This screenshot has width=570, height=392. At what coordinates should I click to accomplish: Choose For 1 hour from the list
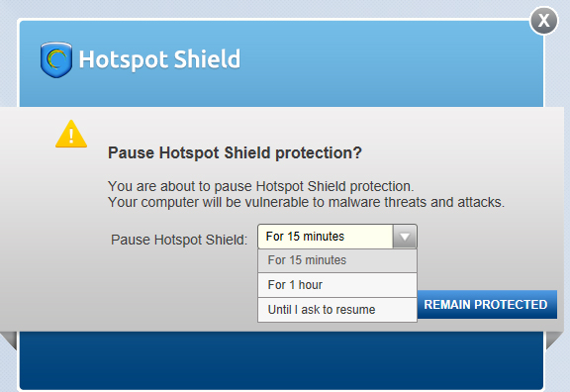coord(337,285)
